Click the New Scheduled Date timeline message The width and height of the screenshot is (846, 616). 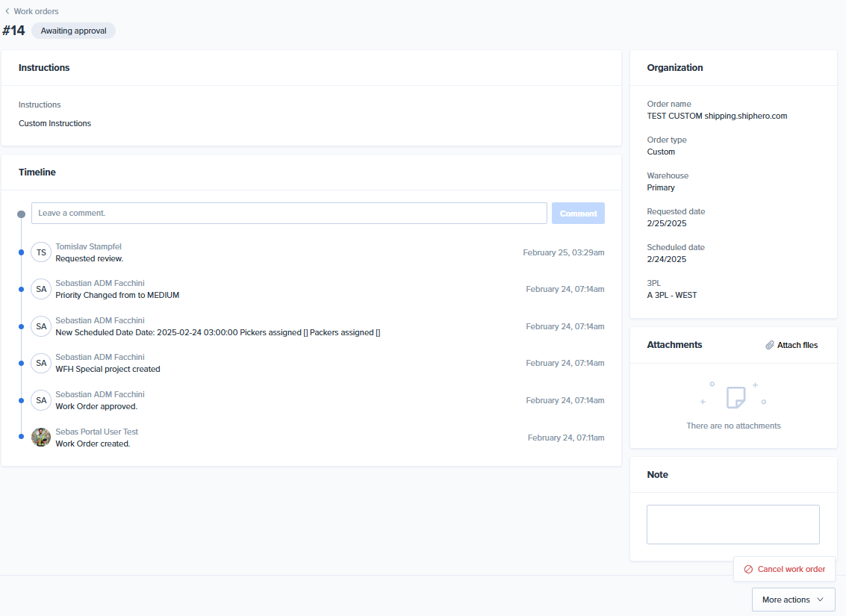(218, 332)
